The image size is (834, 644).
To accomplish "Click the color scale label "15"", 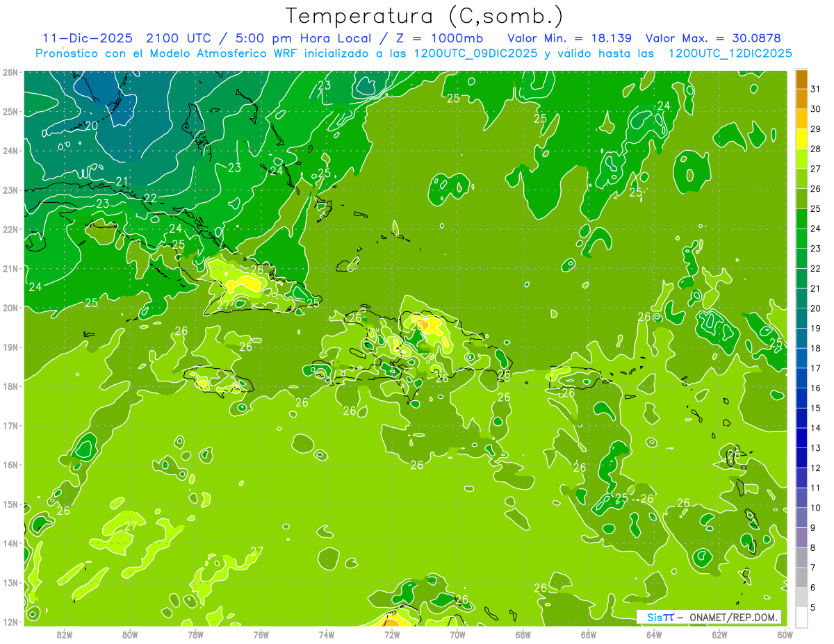I will [x=816, y=408].
